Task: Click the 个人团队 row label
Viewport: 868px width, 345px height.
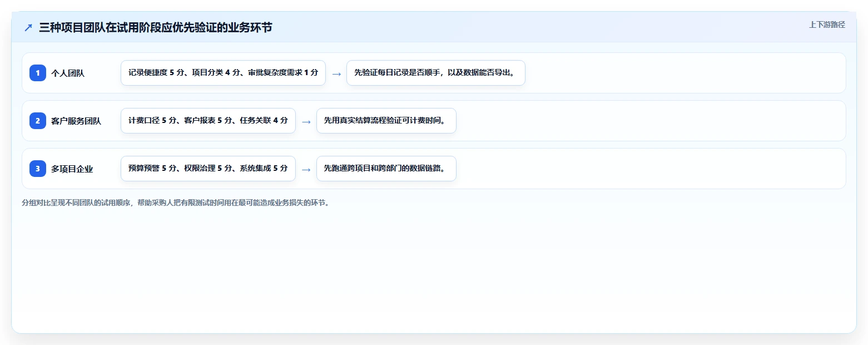Action: coord(68,73)
